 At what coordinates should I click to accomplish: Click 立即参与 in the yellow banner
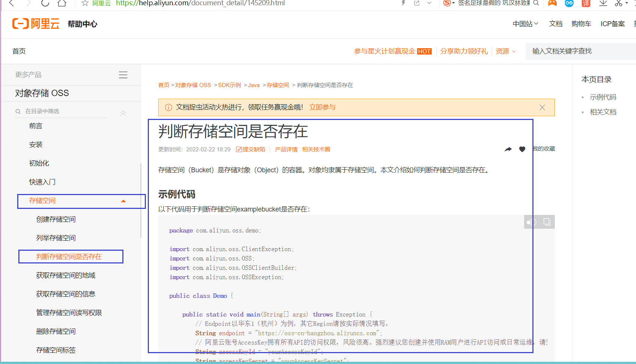click(322, 107)
